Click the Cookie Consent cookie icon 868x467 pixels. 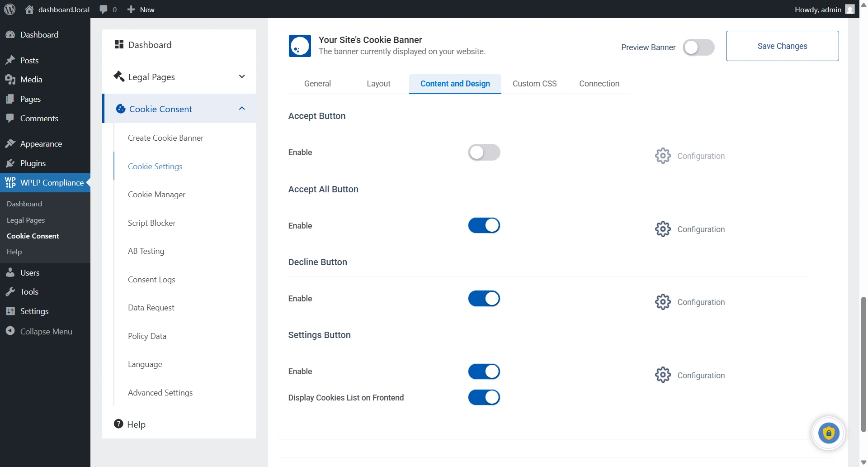pos(120,109)
